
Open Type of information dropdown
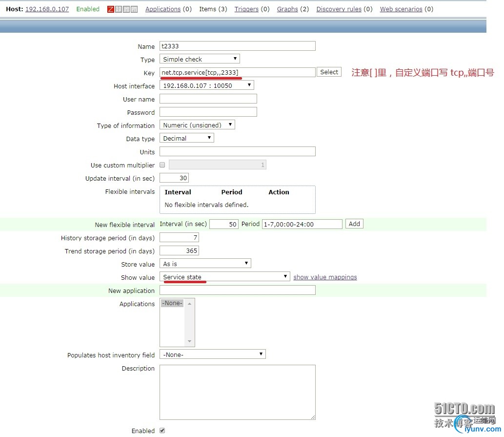[x=197, y=125]
